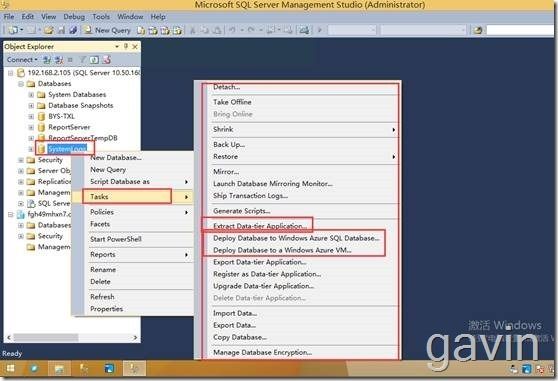Open Internet Explorer from the taskbar
Viewport: 558px width, 381px height.
34,369
